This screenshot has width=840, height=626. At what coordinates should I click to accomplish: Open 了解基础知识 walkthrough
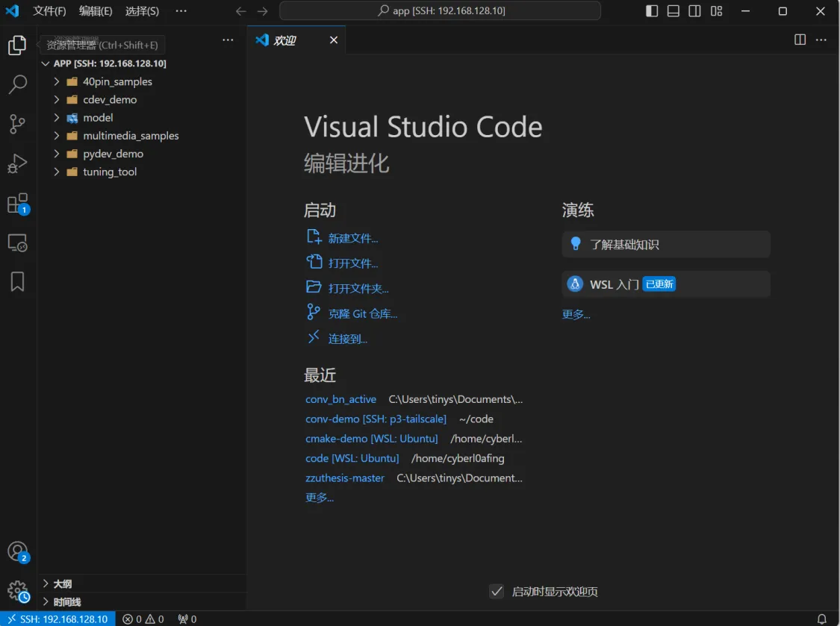(x=666, y=244)
